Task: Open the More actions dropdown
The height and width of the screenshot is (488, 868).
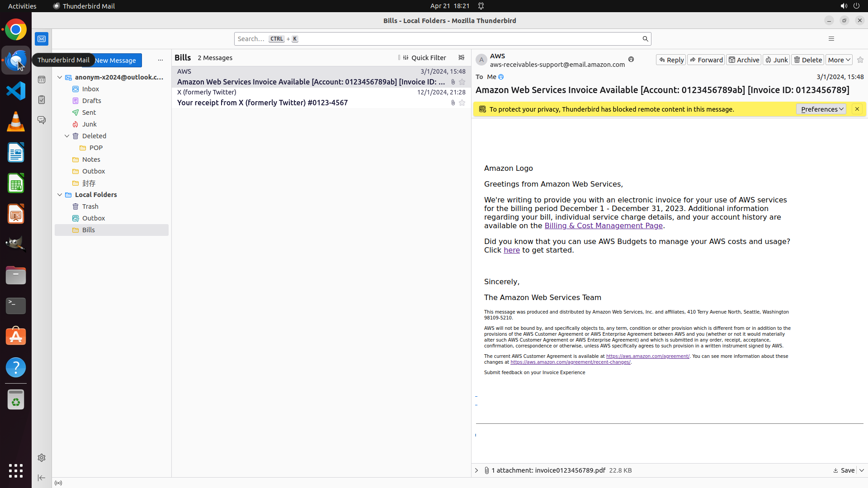Action: coord(839,60)
